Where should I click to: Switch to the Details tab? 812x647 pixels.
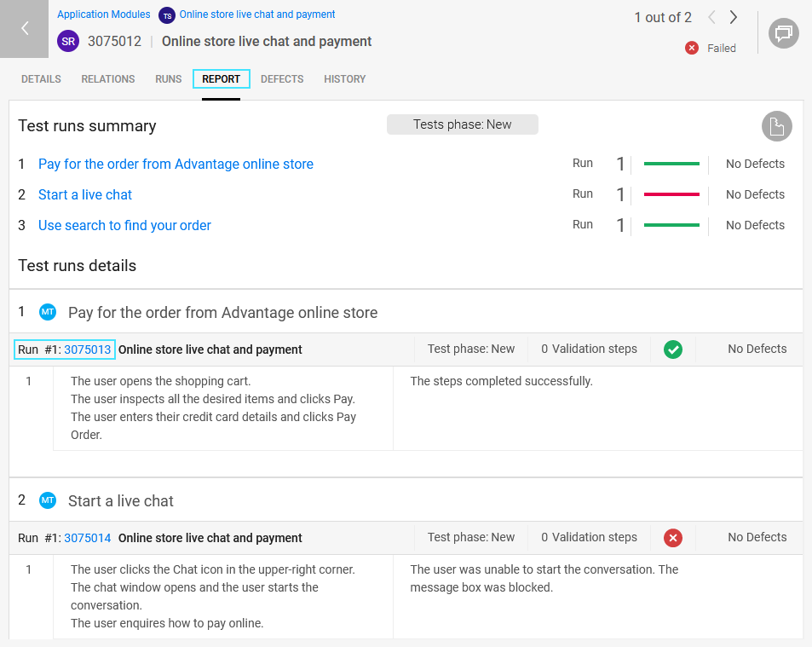(41, 79)
